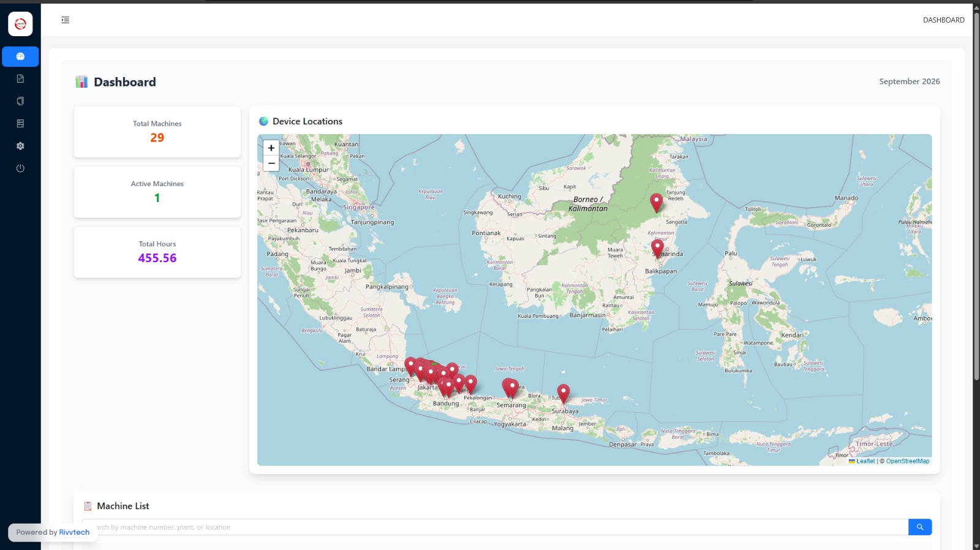Collapse sidebar with the menu toggle icon
980x550 pixels.
66,20
